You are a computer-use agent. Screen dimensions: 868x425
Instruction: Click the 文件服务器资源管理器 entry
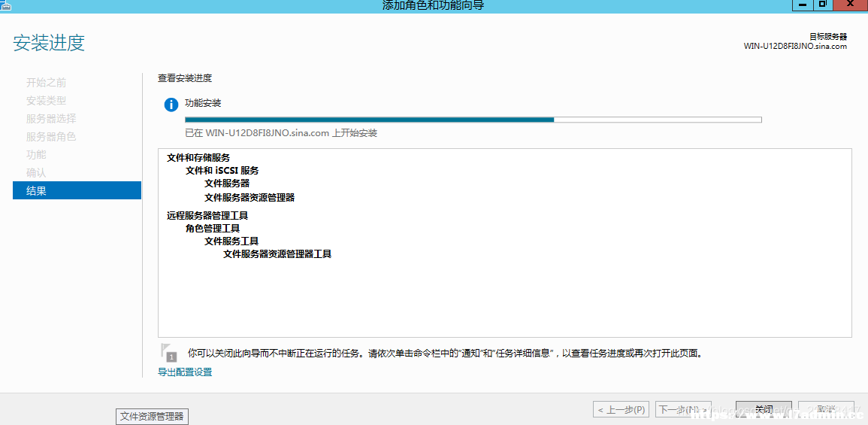tap(249, 197)
